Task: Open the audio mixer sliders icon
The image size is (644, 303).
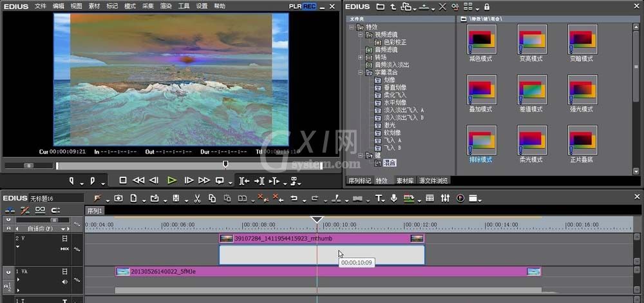Action: click(445, 199)
